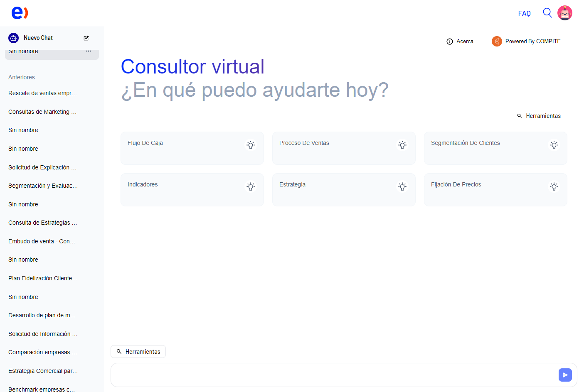This screenshot has width=584, height=392.
Task: Click the Entel logo in the header
Action: 19,12
